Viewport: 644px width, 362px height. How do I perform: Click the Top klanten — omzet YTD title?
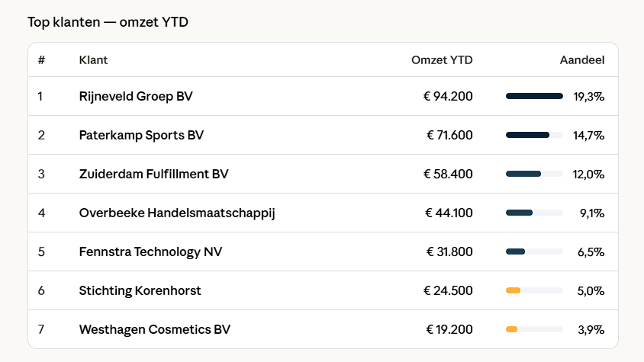point(108,22)
